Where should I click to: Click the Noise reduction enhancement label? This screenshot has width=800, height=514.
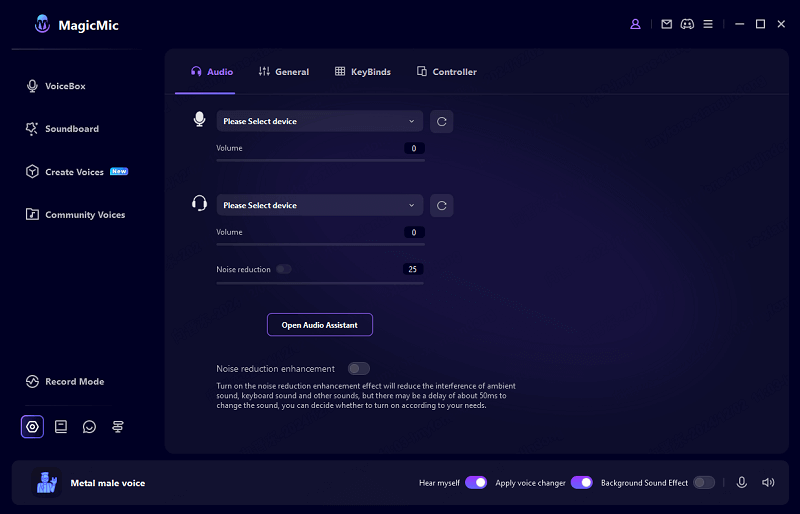(x=276, y=369)
